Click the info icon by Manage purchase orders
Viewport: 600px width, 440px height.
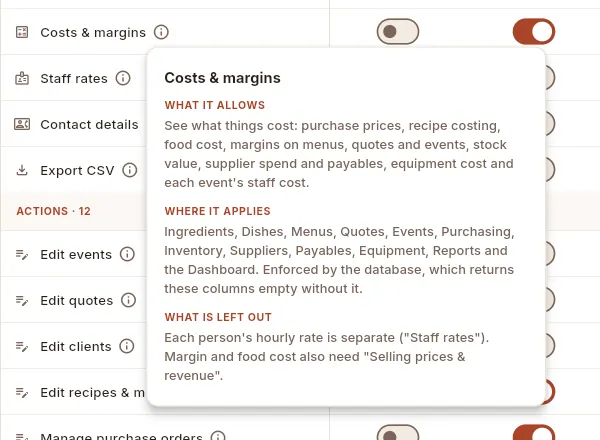click(218, 436)
